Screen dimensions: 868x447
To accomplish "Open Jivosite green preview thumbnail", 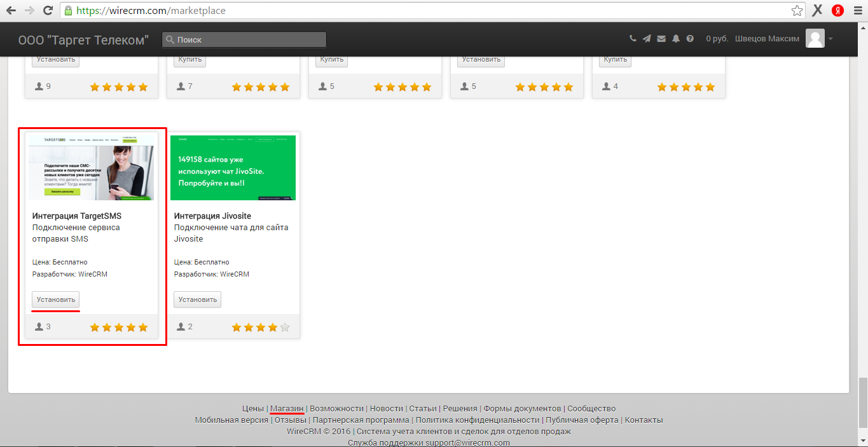I will [x=233, y=168].
